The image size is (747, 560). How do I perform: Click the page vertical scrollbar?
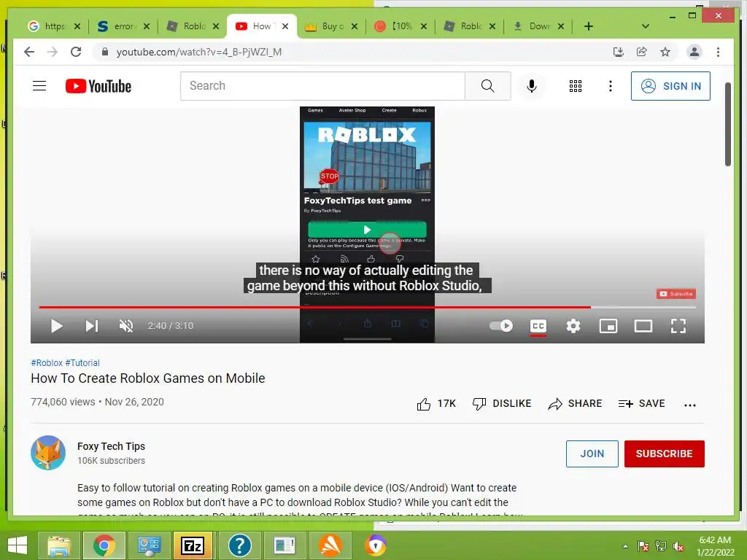click(x=727, y=125)
